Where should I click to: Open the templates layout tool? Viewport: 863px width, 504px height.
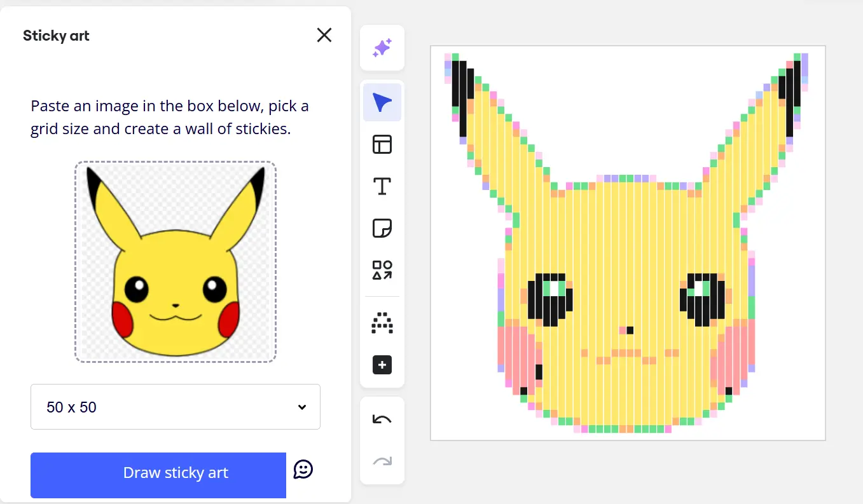[x=382, y=145]
